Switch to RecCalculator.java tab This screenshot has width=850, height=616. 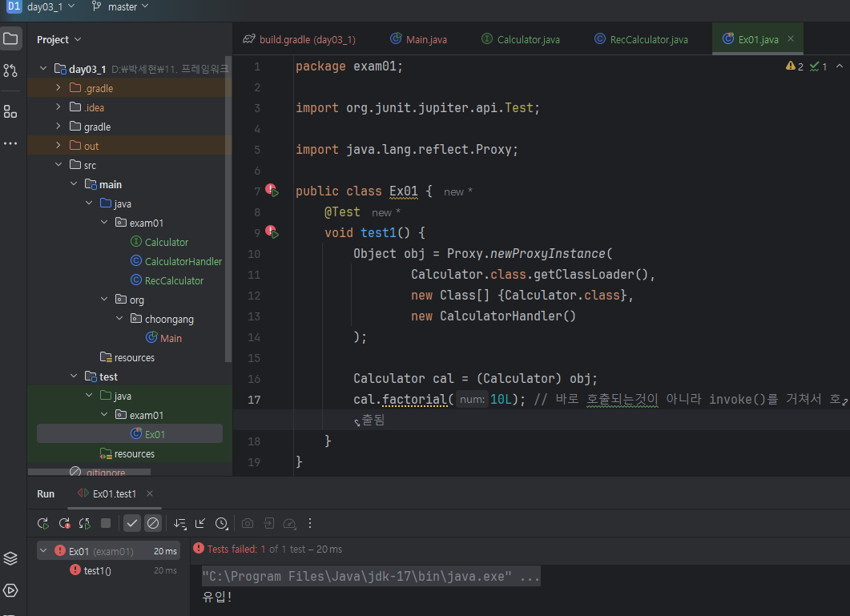(641, 39)
